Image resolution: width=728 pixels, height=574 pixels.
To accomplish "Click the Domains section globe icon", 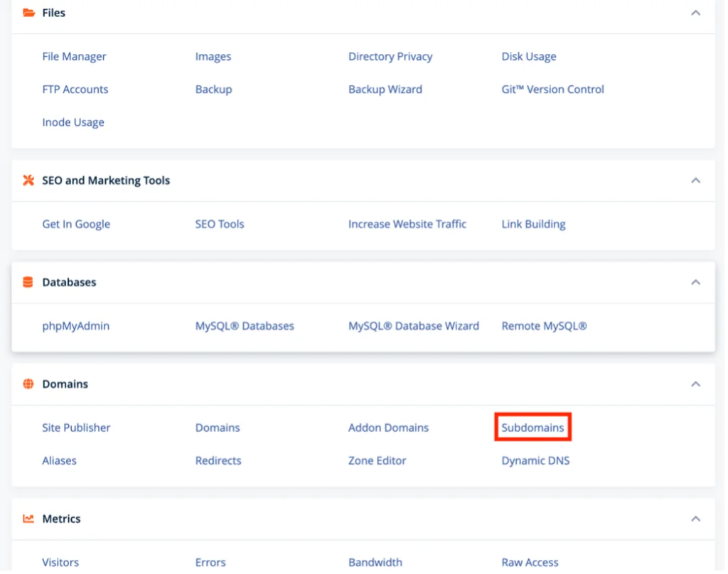I will [28, 384].
